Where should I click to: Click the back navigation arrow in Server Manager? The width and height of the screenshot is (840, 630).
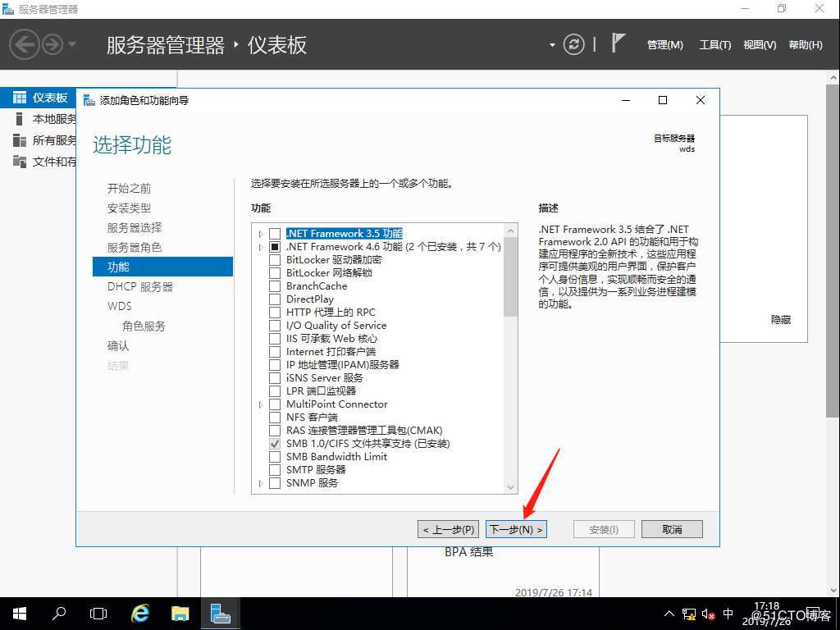[x=25, y=44]
